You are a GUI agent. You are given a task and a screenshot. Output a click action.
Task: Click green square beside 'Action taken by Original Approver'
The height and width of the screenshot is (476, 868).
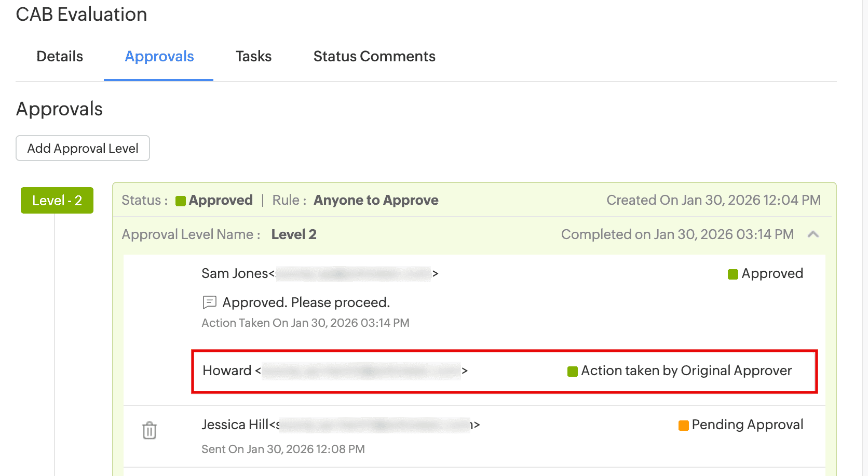(x=573, y=372)
